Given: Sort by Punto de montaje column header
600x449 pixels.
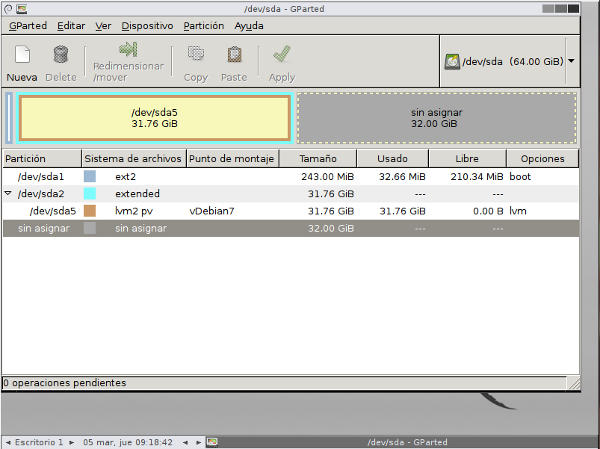Looking at the screenshot, I should tap(232, 158).
